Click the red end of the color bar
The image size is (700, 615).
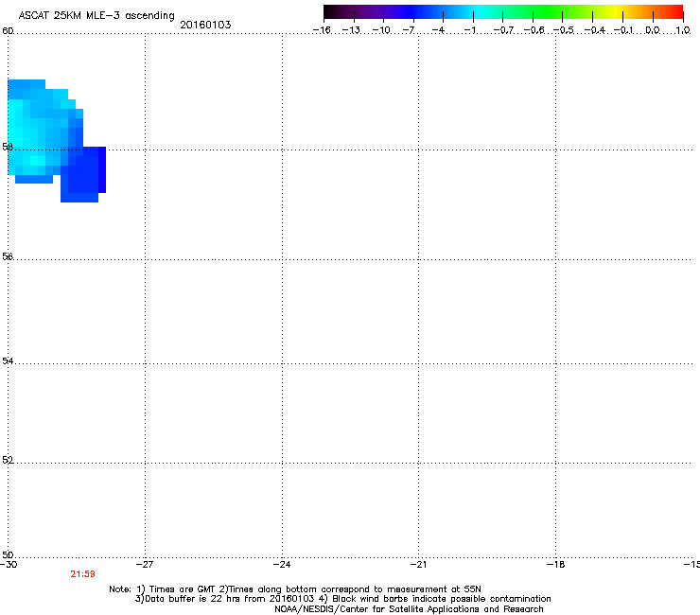[x=674, y=12]
